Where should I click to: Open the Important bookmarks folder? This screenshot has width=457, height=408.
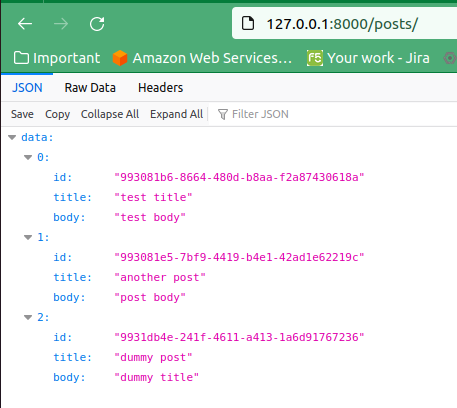(x=57, y=58)
